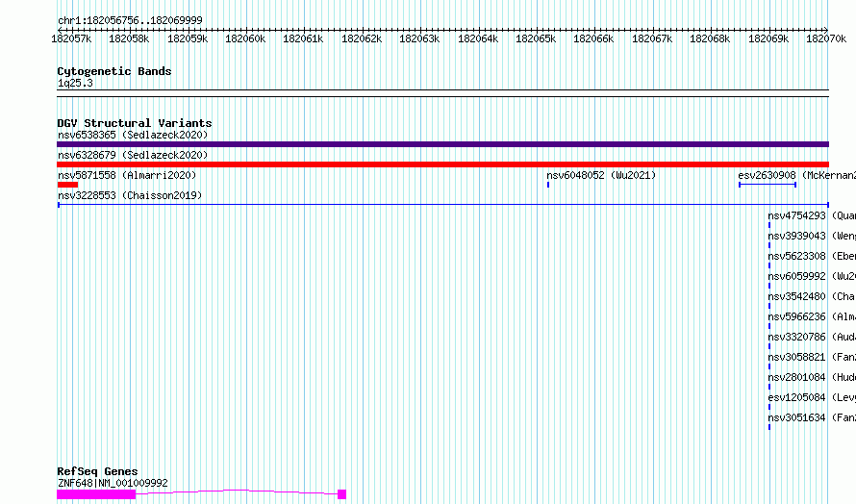856x504 pixels.
Task: Click the nsv6328679 long red variant bar
Action: [x=442, y=164]
